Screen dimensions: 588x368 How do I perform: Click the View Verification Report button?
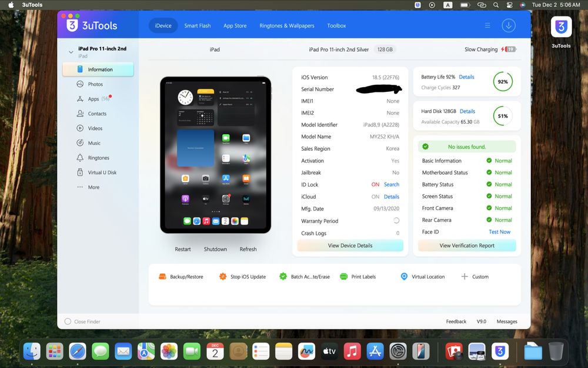467,246
